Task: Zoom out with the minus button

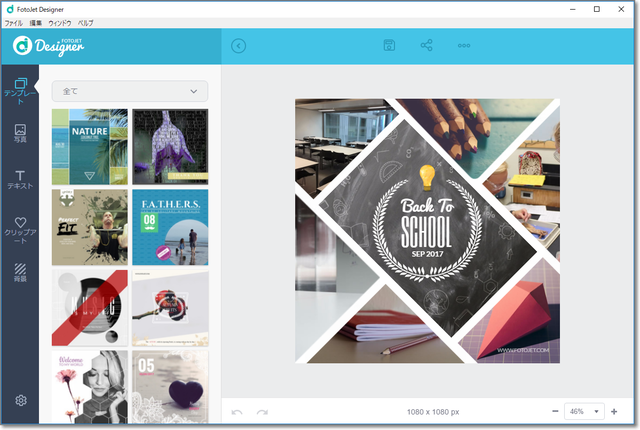Action: [x=555, y=412]
